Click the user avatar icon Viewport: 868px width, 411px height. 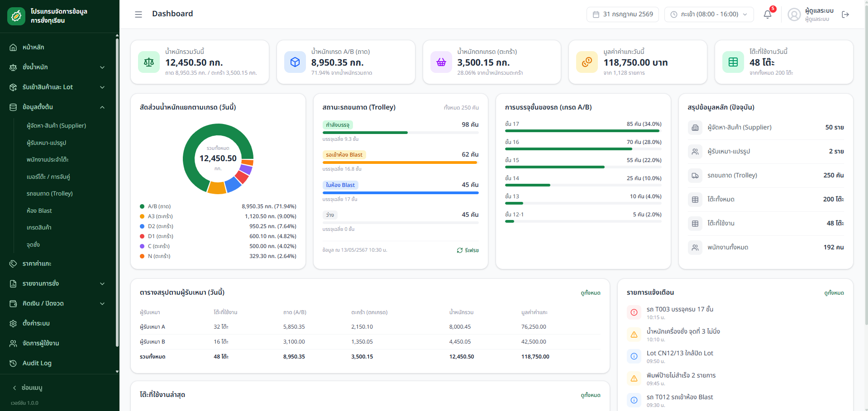[794, 14]
